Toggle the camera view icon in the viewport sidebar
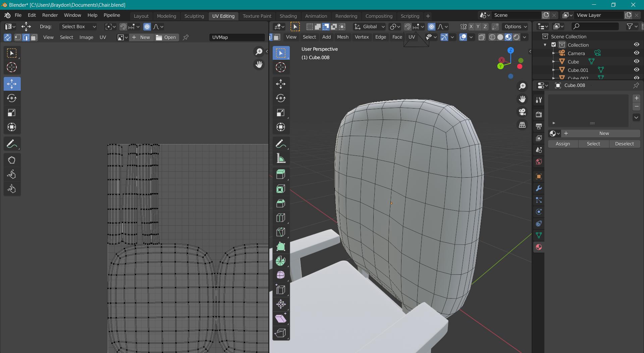The width and height of the screenshot is (644, 353). point(522,112)
